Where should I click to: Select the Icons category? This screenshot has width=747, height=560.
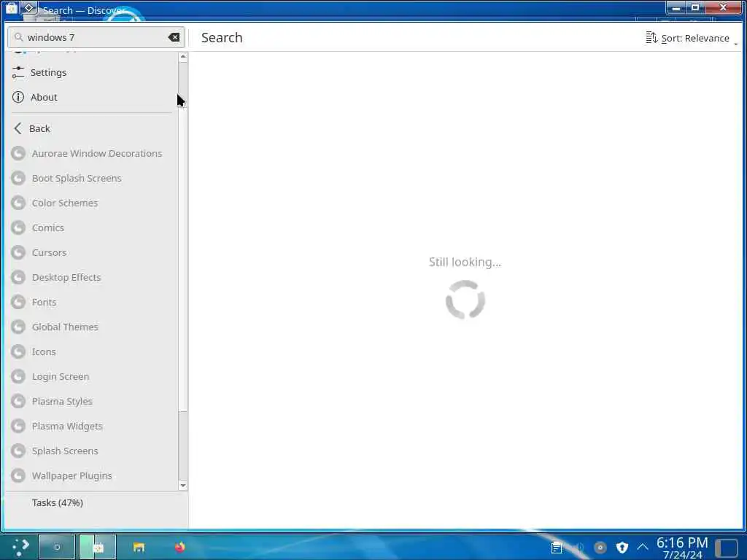tap(90, 351)
